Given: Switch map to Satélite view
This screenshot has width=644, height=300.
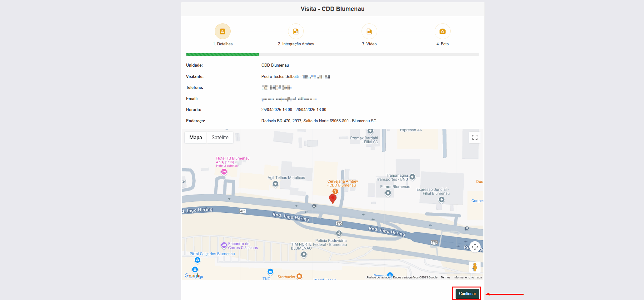Looking at the screenshot, I should pos(220,137).
